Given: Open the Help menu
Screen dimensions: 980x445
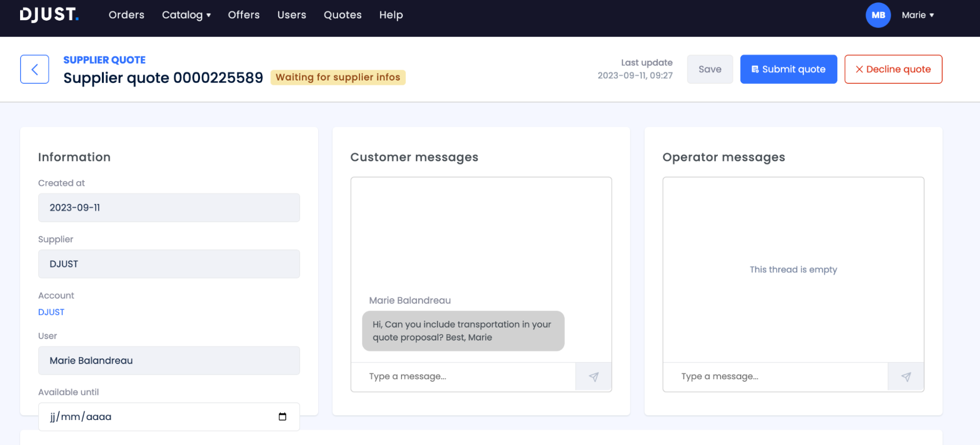Looking at the screenshot, I should point(391,15).
